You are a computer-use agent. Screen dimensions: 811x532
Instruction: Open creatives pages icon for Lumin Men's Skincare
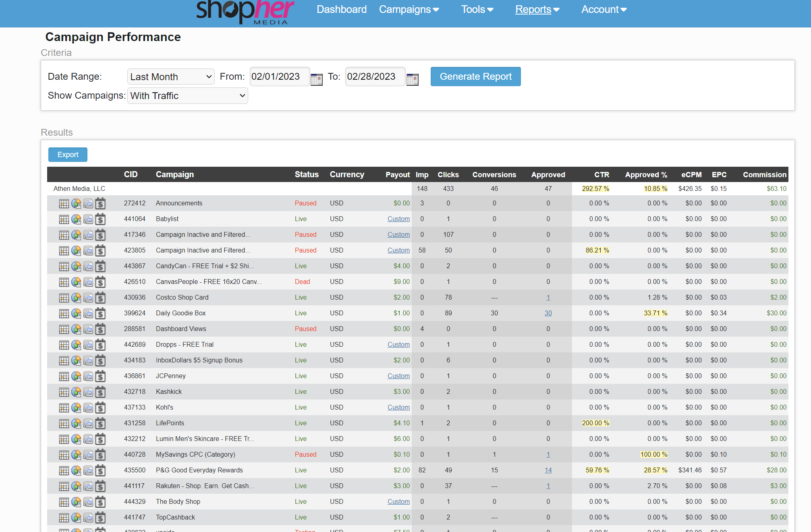pos(88,439)
